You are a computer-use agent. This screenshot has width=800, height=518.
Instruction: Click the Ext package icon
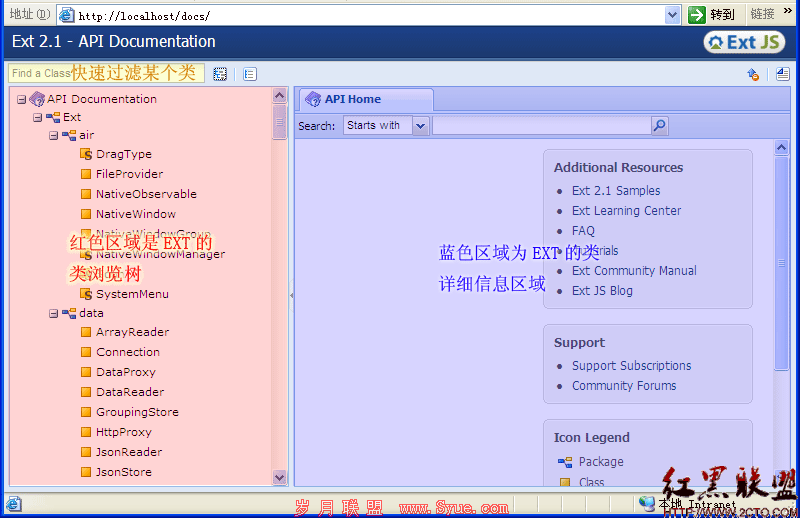click(x=53, y=117)
